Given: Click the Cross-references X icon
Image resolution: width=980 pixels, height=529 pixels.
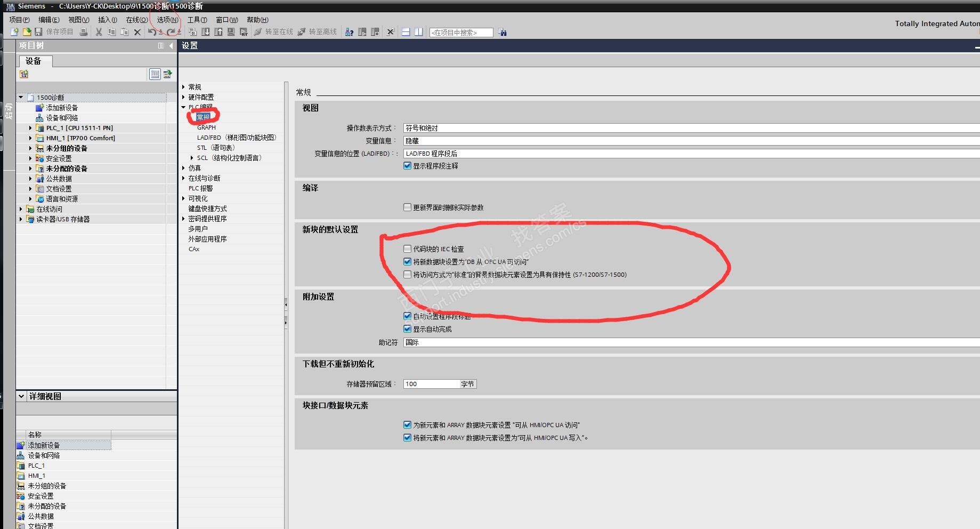Looking at the screenshot, I should click(x=391, y=32).
